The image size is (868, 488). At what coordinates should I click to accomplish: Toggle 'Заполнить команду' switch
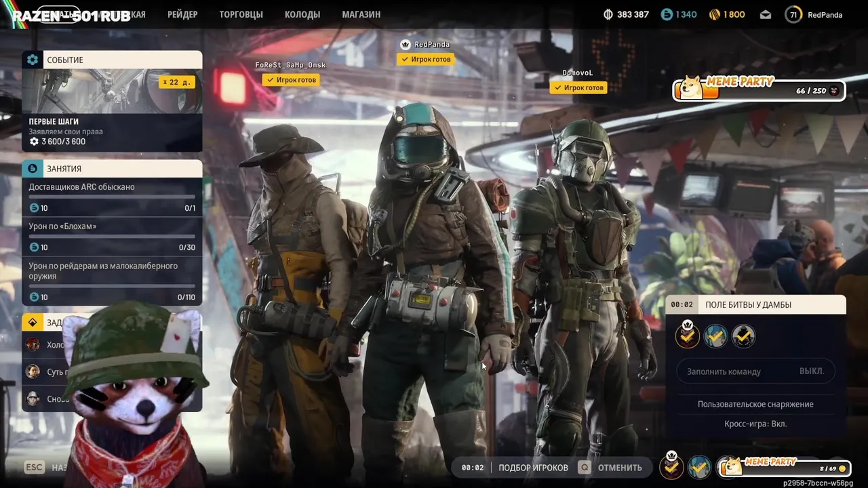tap(756, 371)
